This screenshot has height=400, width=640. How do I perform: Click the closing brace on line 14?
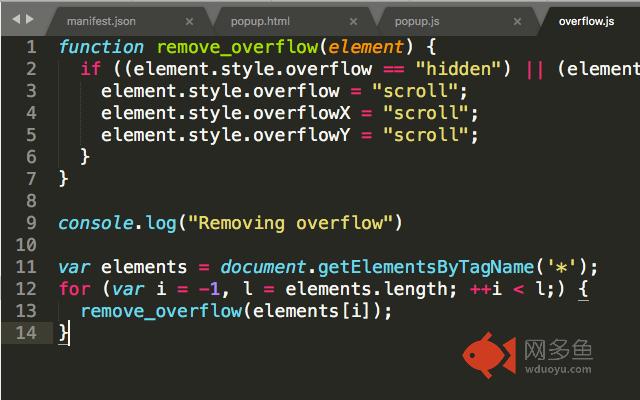[64, 333]
